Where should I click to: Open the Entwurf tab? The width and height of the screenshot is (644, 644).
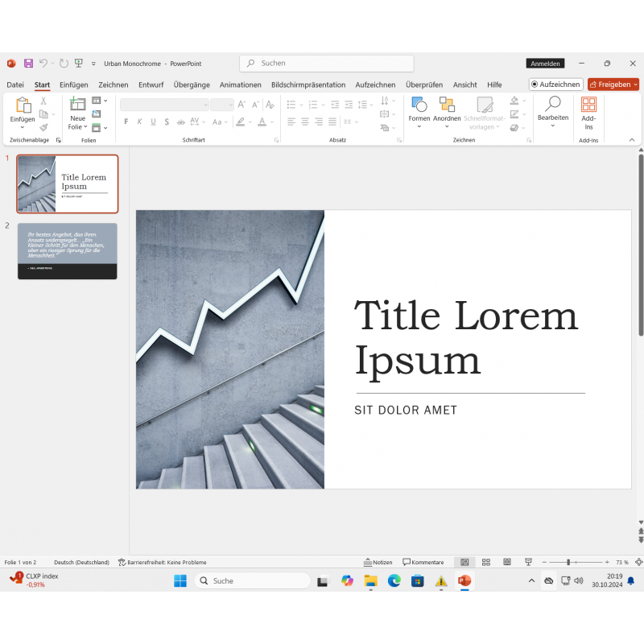coord(151,85)
